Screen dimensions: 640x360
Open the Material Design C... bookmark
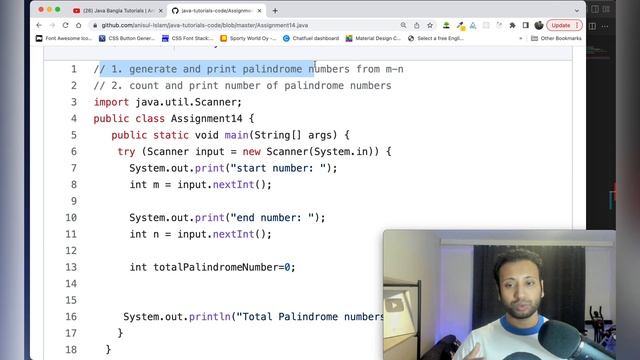pos(373,38)
